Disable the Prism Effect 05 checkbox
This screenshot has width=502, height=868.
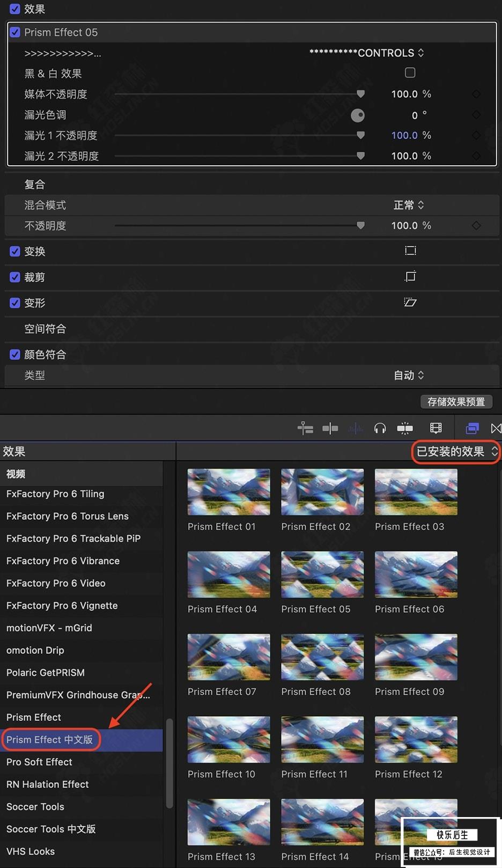15,32
